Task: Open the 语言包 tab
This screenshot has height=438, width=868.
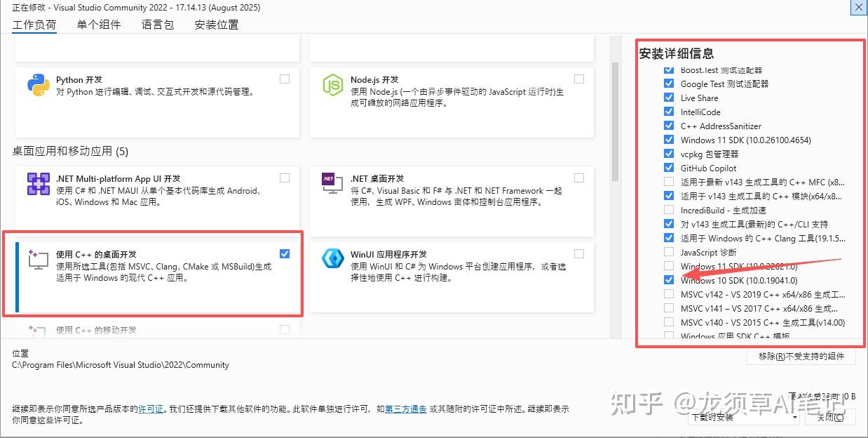Action: [x=156, y=24]
